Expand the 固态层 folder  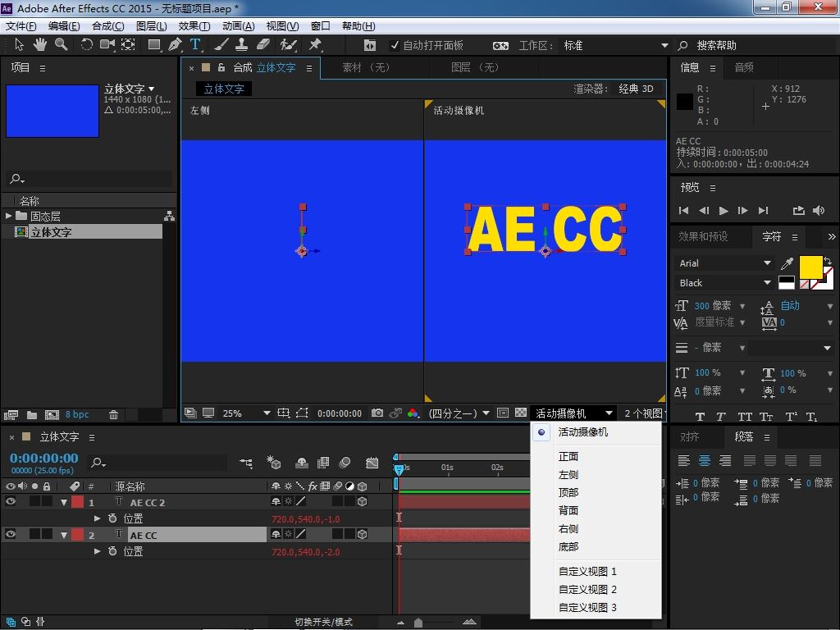pyautogui.click(x=8, y=216)
